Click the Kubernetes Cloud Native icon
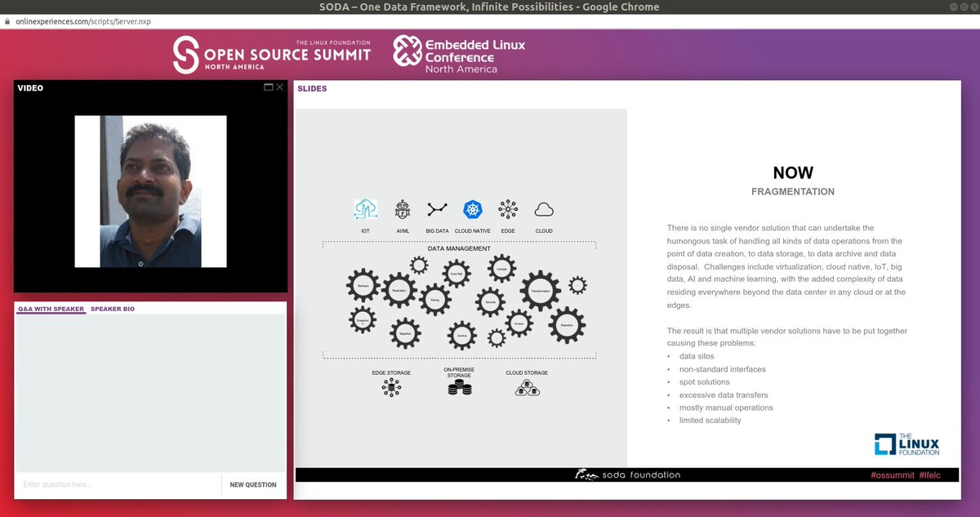This screenshot has height=517, width=980. point(473,210)
